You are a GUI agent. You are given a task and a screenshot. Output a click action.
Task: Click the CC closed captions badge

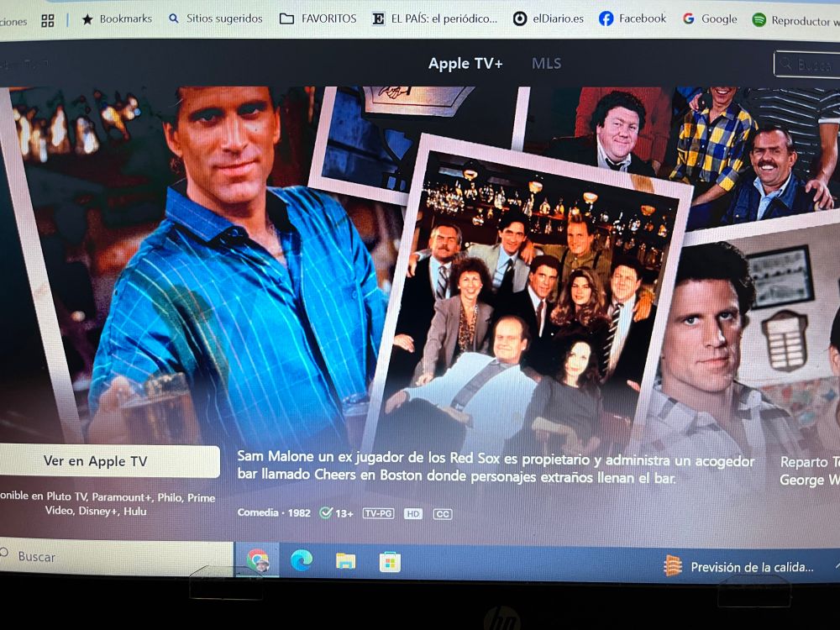[443, 514]
